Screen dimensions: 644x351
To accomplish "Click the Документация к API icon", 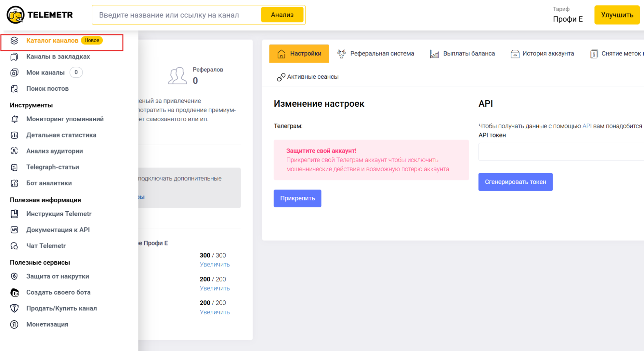I will [x=14, y=230].
